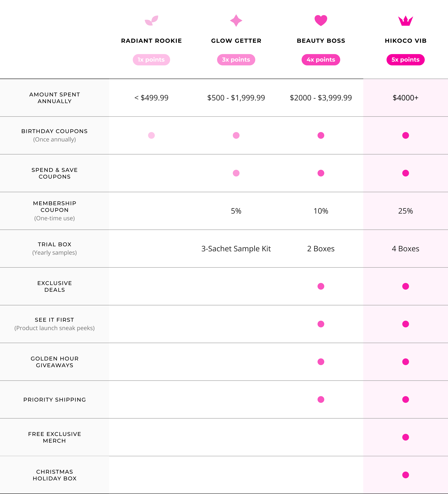Click the Hikoco VIB tier heading
The width and height of the screenshot is (448, 494).
(x=406, y=41)
